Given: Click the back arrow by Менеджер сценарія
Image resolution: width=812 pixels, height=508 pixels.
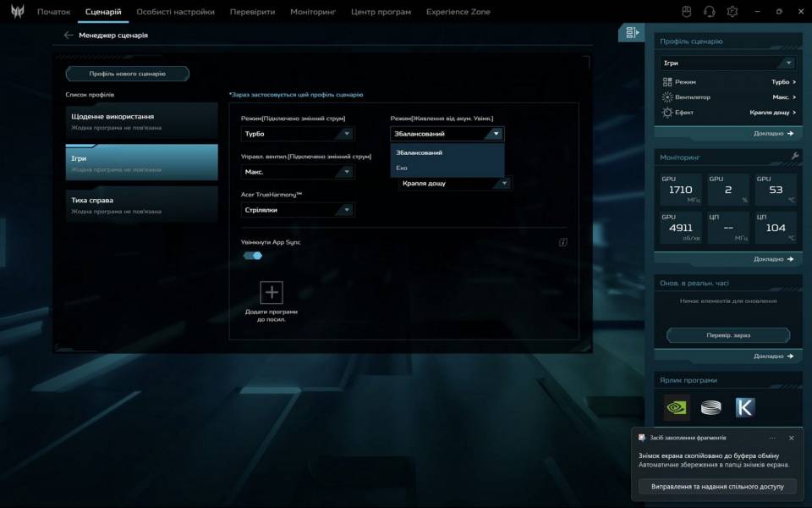Looking at the screenshot, I should [x=69, y=36].
